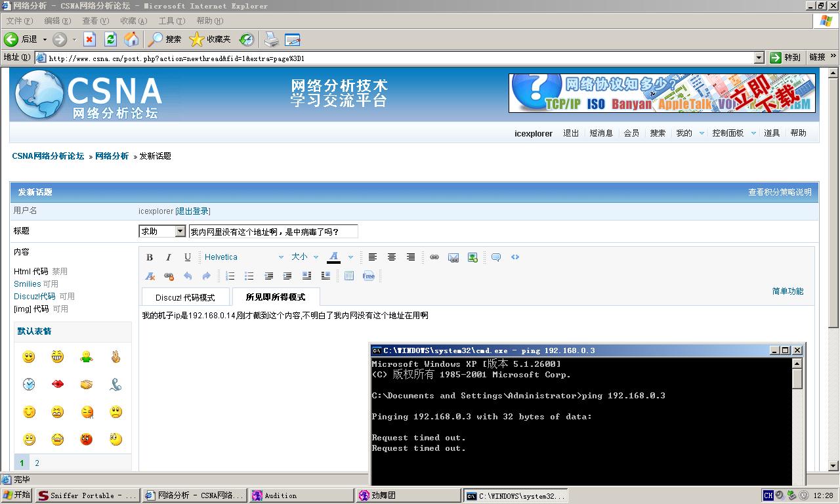Click the thread title input field
The height and width of the screenshot is (504, 840).
274,232
